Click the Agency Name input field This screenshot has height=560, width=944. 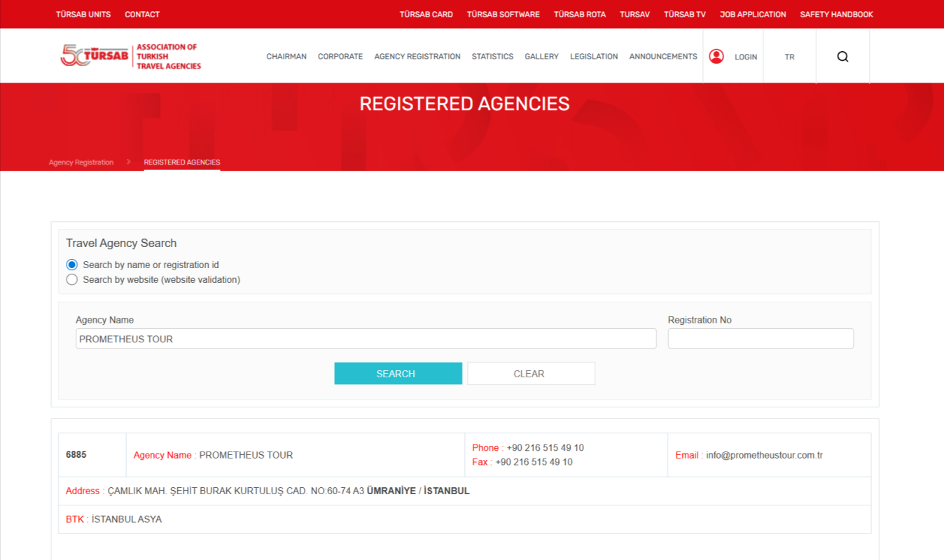tap(366, 339)
